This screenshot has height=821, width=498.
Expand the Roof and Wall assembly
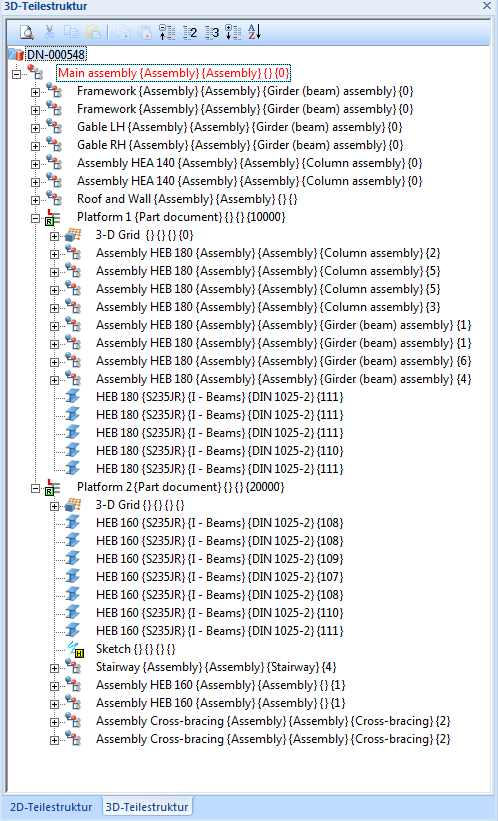[35, 200]
